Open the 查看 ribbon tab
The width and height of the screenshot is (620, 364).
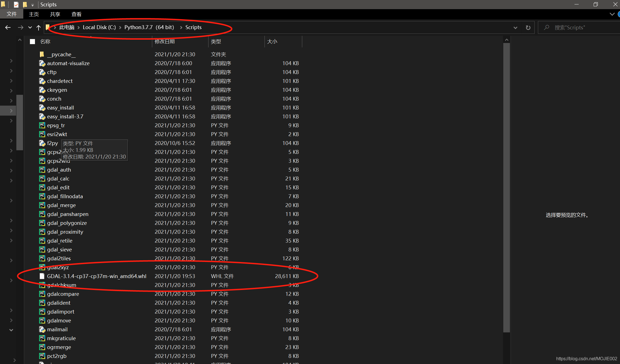coord(76,14)
